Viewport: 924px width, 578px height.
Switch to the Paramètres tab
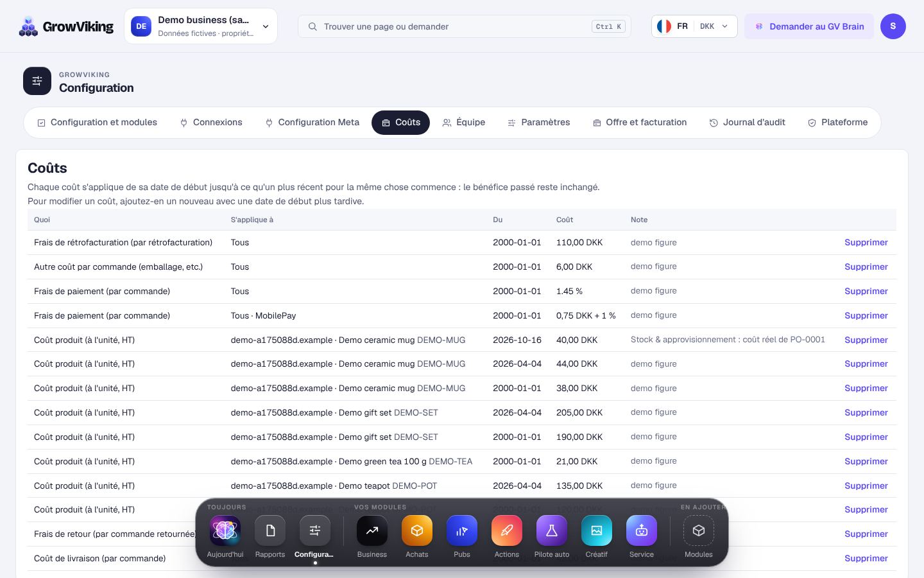539,123
